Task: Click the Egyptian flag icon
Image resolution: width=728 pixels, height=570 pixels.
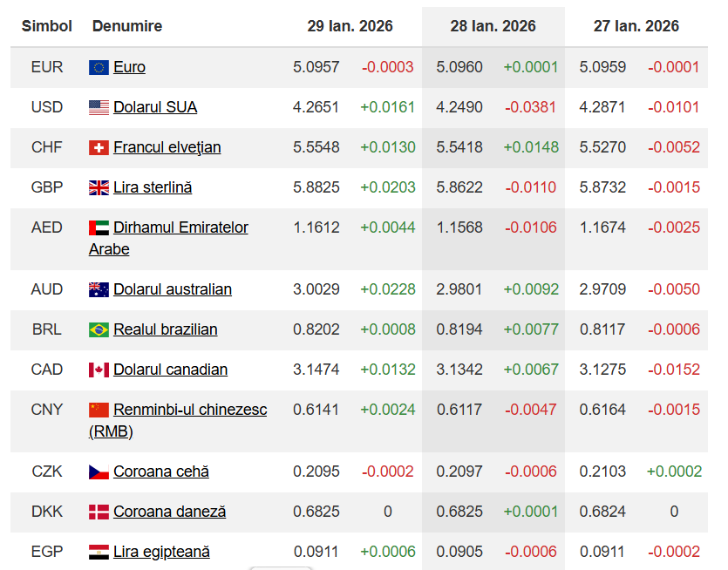Action: 99,553
